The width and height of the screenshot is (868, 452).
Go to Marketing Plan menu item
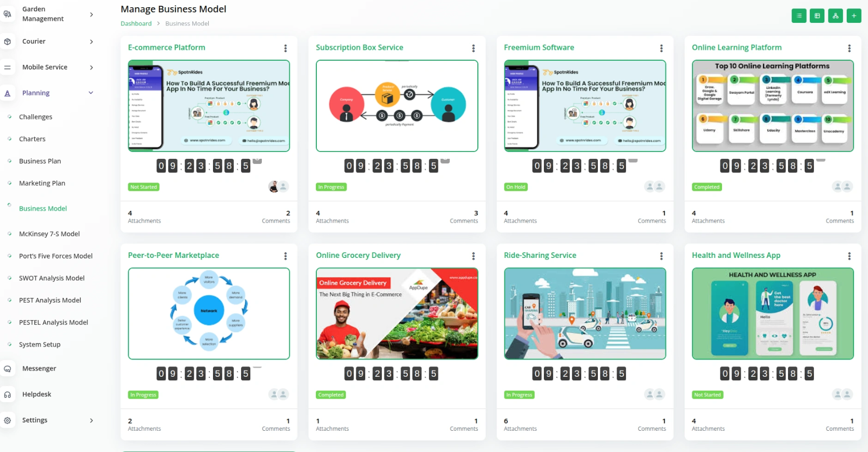tap(42, 183)
